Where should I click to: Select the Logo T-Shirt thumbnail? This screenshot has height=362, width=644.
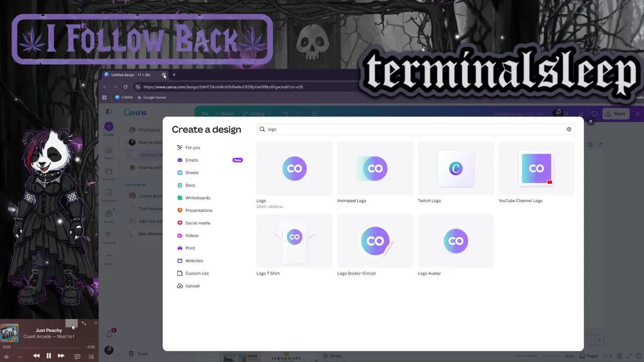pos(294,241)
